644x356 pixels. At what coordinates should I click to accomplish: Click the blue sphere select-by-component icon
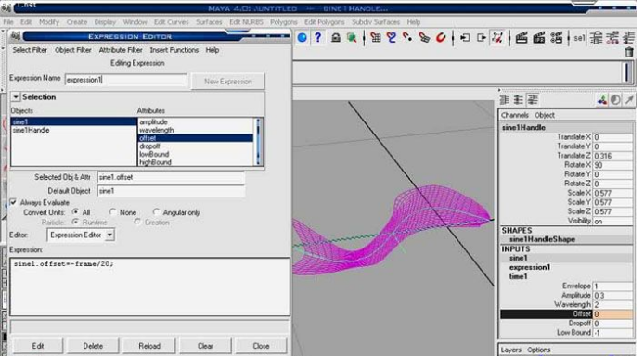(303, 38)
